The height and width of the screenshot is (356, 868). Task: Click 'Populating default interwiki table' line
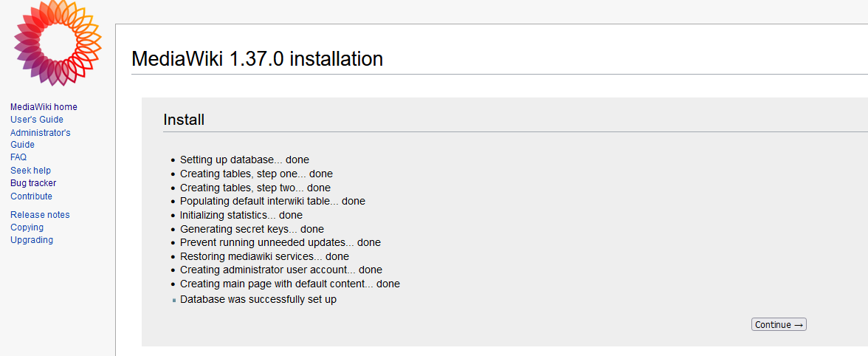pos(272,201)
